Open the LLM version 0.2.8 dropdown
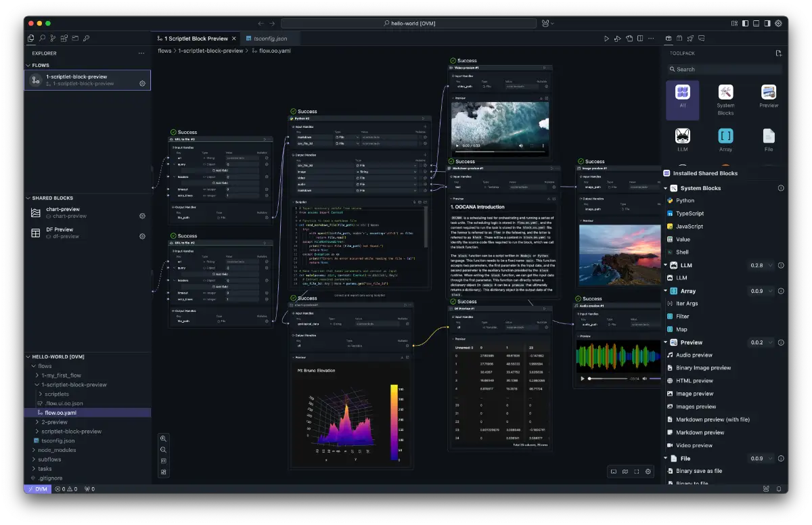 click(x=761, y=265)
